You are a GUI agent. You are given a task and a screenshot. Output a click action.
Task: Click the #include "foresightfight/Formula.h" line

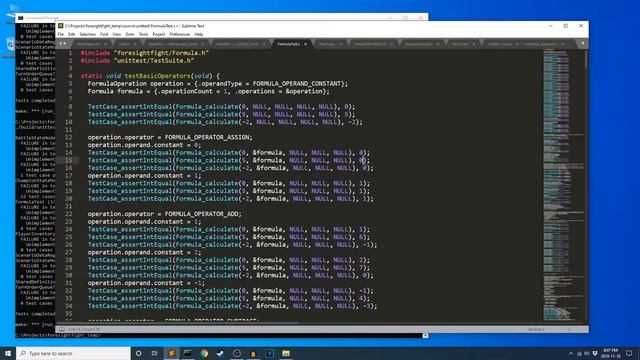[x=144, y=53]
